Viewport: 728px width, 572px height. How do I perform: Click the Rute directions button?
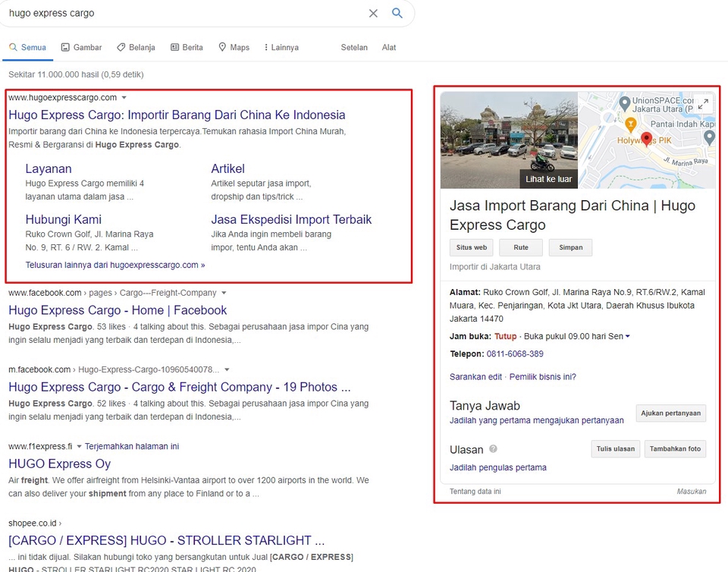click(x=520, y=247)
